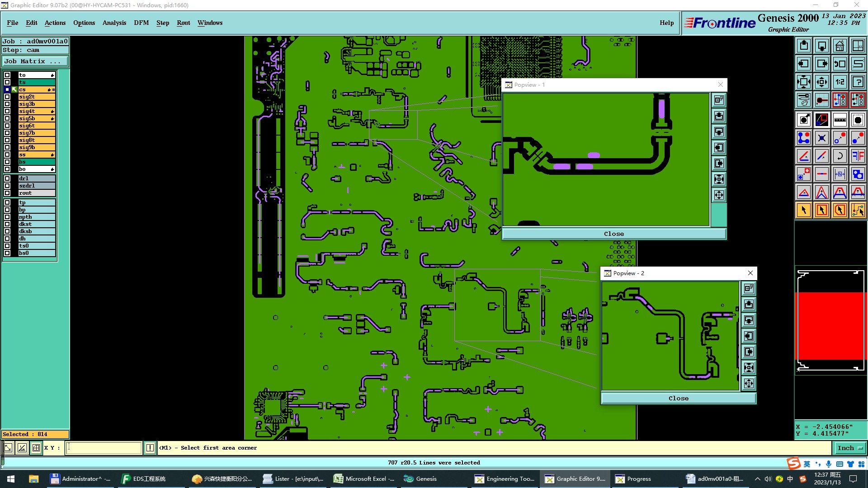Open the display tools wrench and palette icon
The image size is (868, 488).
pos(804,100)
